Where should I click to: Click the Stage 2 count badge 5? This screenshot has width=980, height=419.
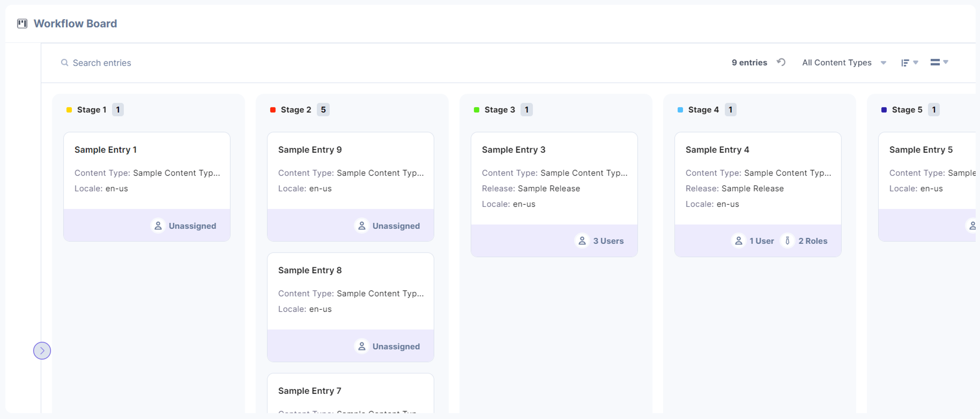coord(323,109)
